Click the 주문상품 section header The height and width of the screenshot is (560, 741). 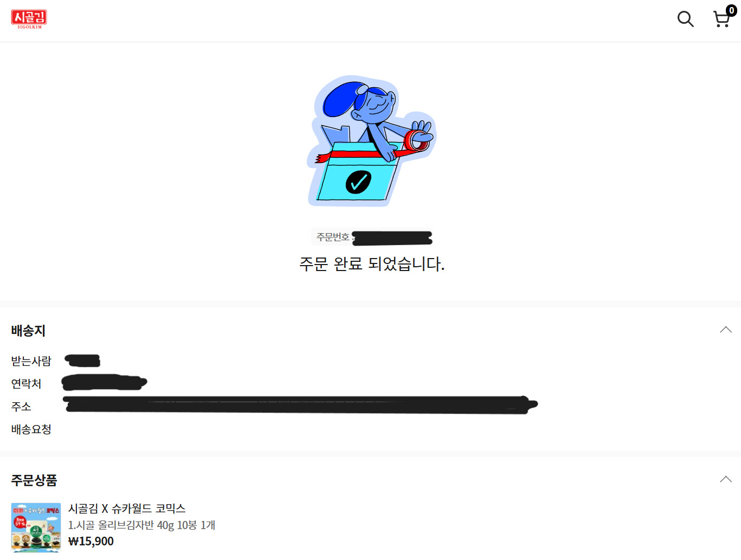[34, 480]
